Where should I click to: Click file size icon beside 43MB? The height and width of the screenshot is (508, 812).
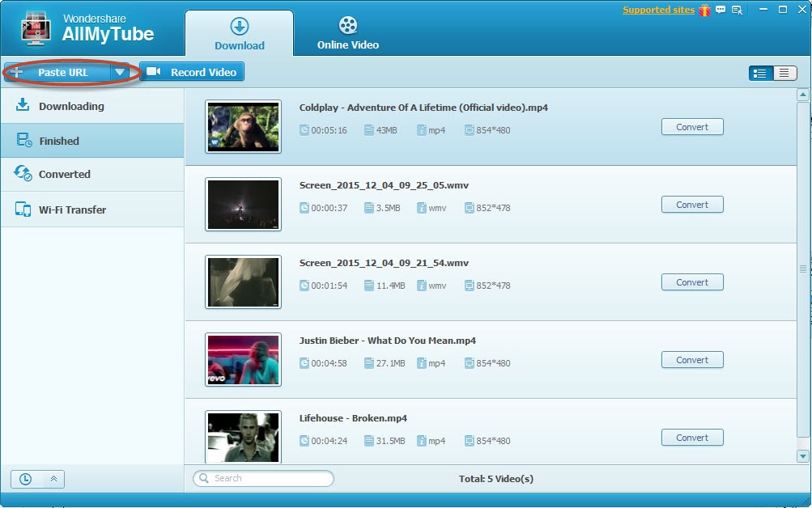pyautogui.click(x=368, y=130)
